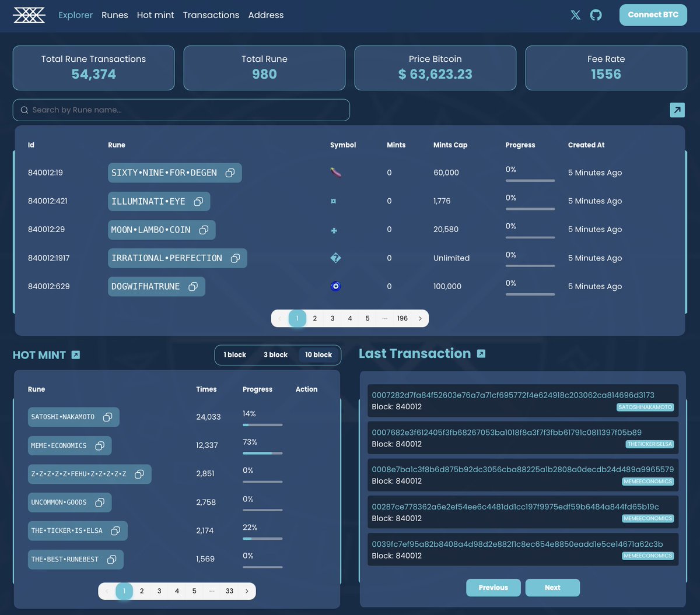This screenshot has width=700, height=615.
Task: Copy the SATOSHI•NAKAMOTO rune name
Action: point(108,417)
